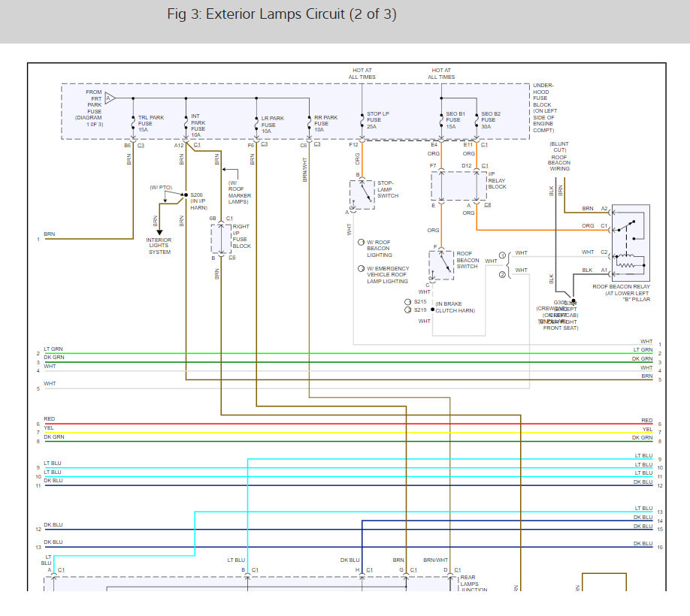Click the yellow wire line
690x616 pixels.
338,433
